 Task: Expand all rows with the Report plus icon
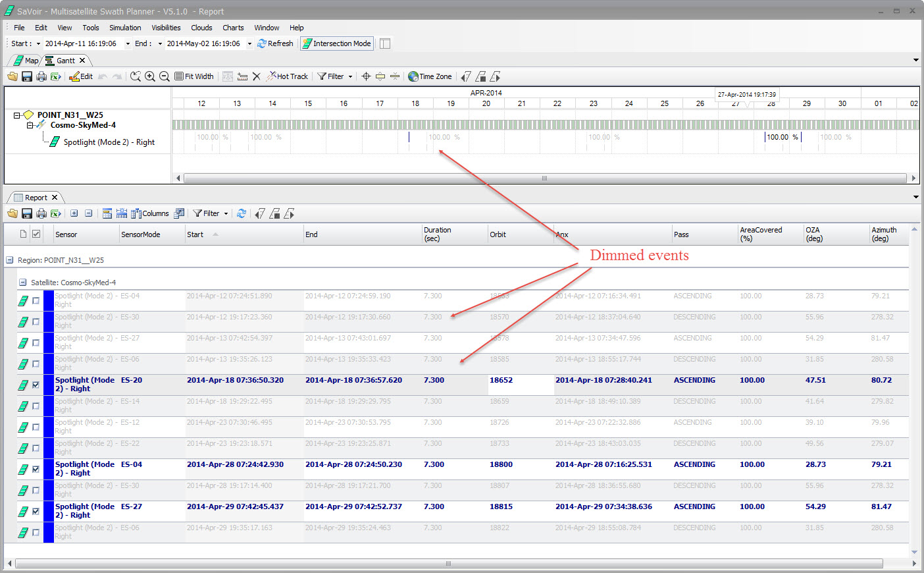74,213
